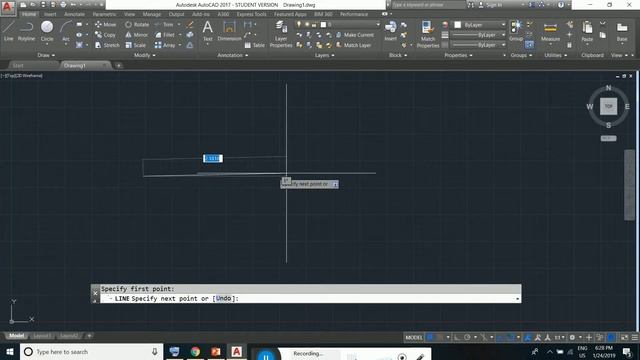Select the Text annotation tool

coord(207,31)
